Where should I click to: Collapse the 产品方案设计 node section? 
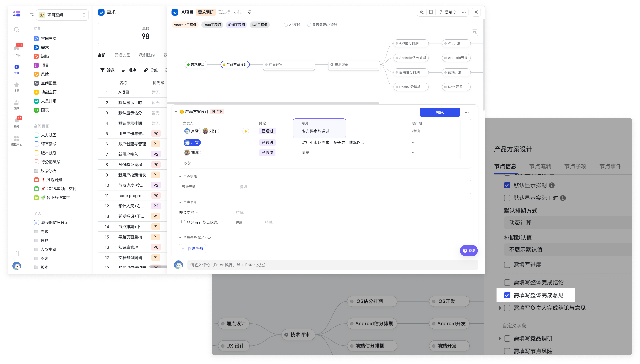click(x=176, y=112)
